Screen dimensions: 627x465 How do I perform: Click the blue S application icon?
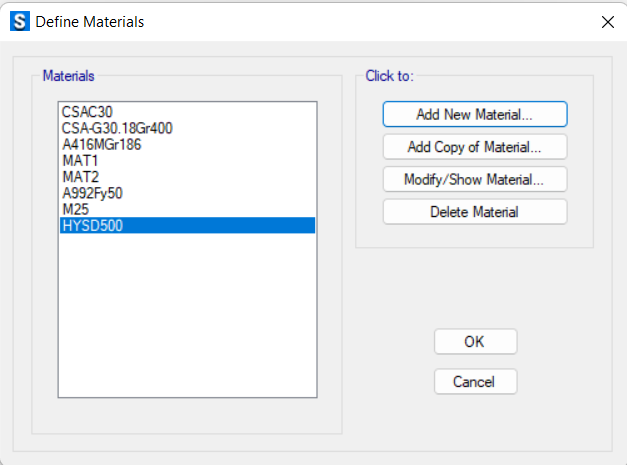[20, 22]
